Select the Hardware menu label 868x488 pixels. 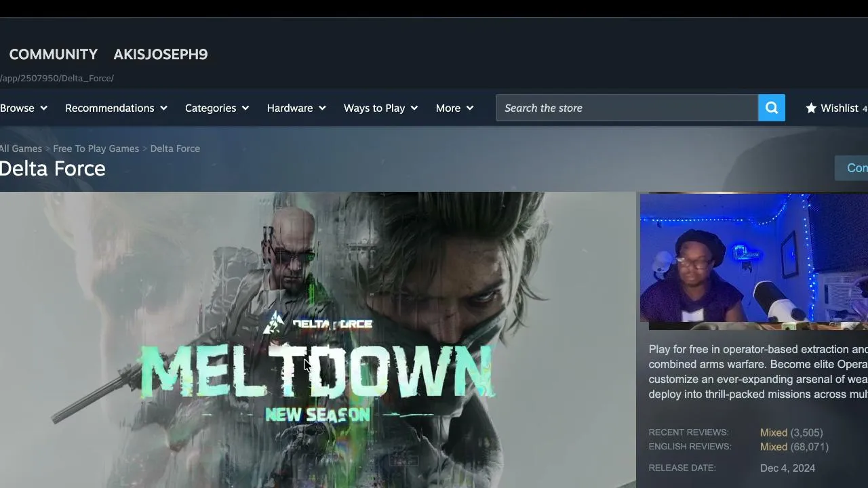tap(290, 108)
